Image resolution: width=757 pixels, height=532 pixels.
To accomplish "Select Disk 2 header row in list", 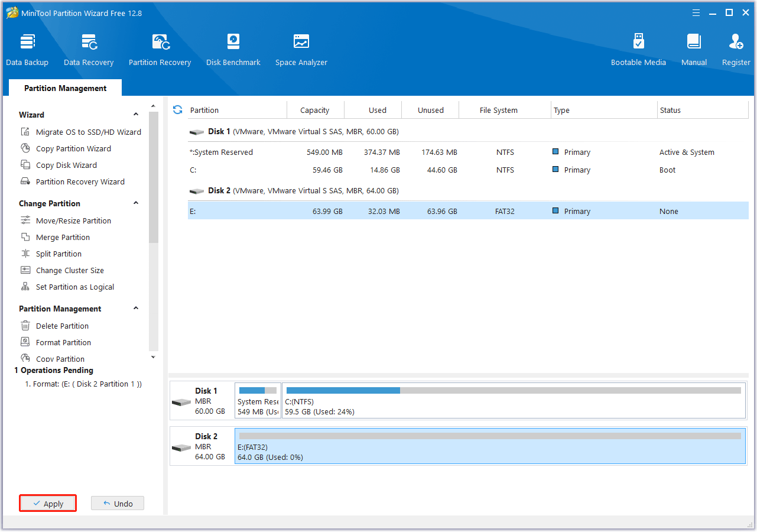I will (468, 190).
